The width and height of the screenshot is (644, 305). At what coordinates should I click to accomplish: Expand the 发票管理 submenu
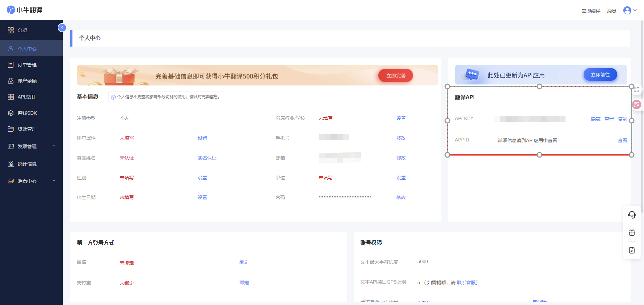point(54,146)
